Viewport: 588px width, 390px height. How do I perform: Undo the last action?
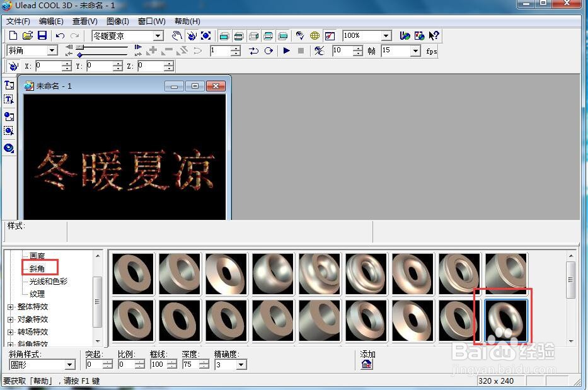point(60,36)
